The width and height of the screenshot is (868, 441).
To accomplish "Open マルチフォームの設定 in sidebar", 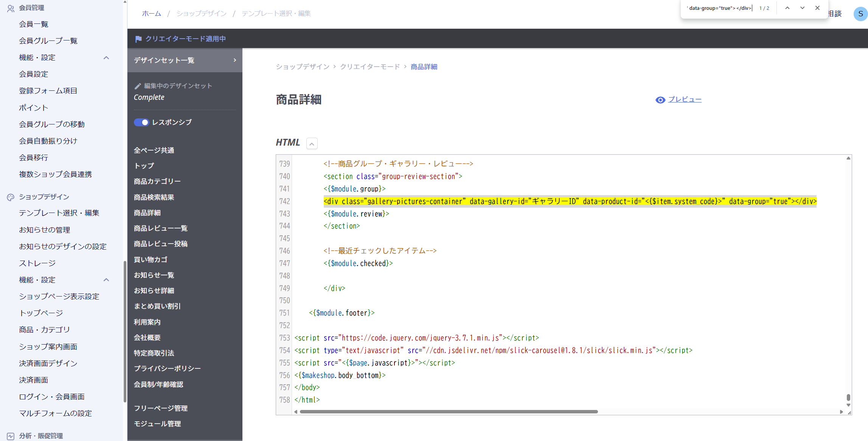I will (x=56, y=413).
